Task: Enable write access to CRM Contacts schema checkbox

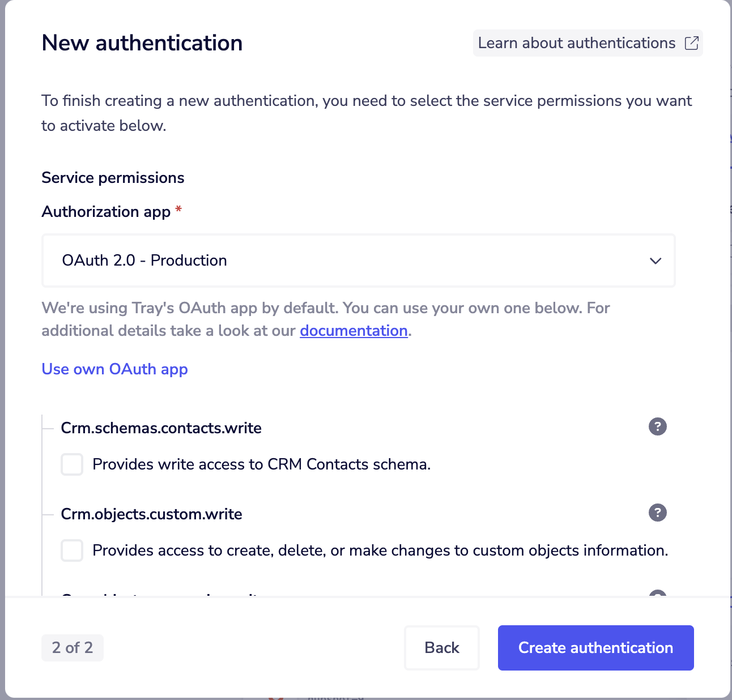Action: (72, 464)
